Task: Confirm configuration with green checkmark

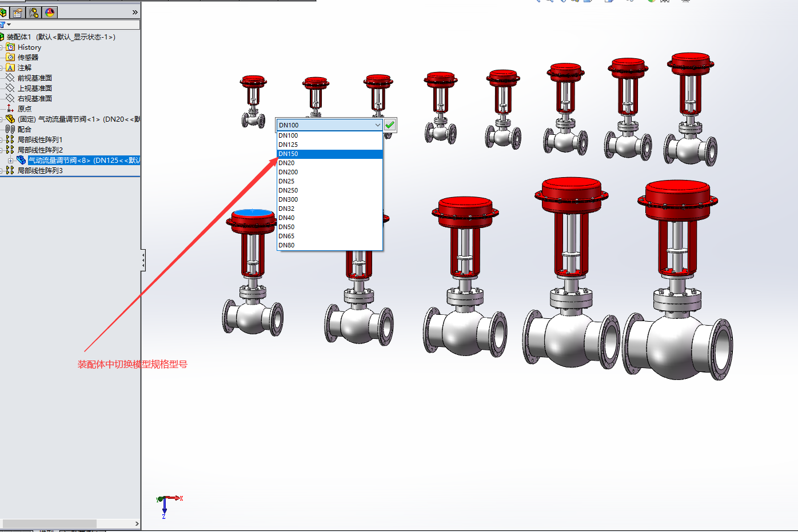Action: [390, 125]
